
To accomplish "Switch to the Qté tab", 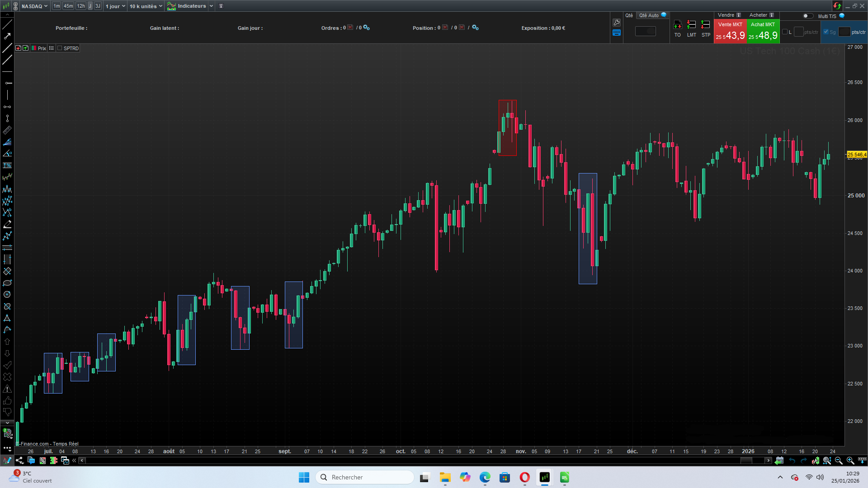I will [629, 15].
